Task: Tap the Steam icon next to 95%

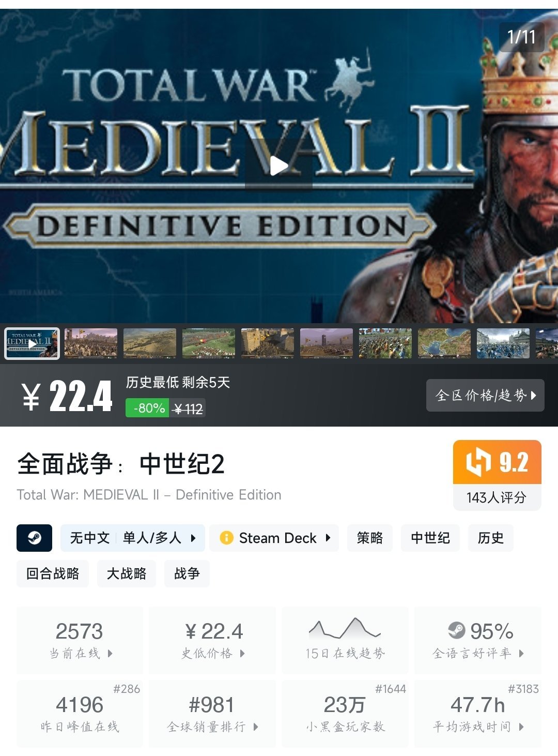Action: point(457,630)
